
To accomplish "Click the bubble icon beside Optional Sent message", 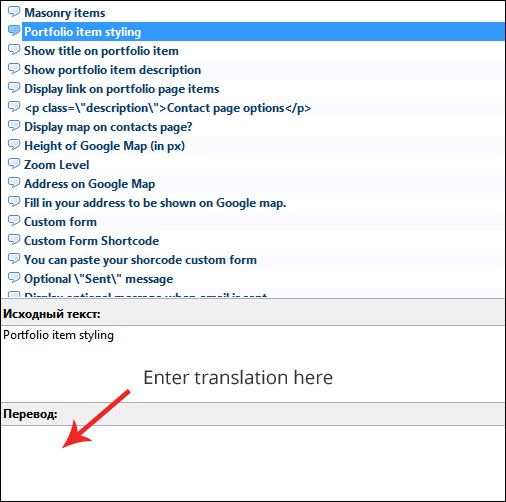I will [x=14, y=278].
